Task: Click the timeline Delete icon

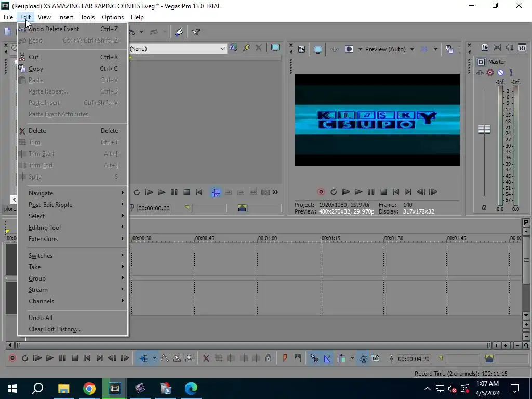Action: [x=206, y=358]
